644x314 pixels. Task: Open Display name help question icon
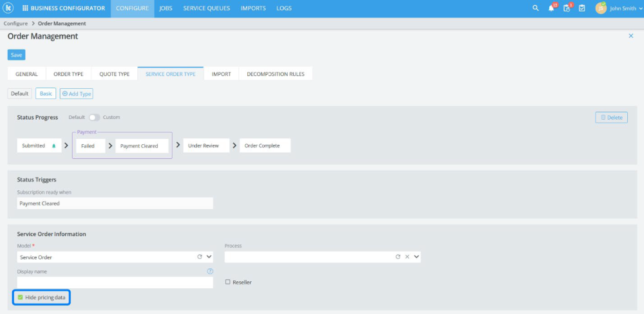pyautogui.click(x=211, y=272)
